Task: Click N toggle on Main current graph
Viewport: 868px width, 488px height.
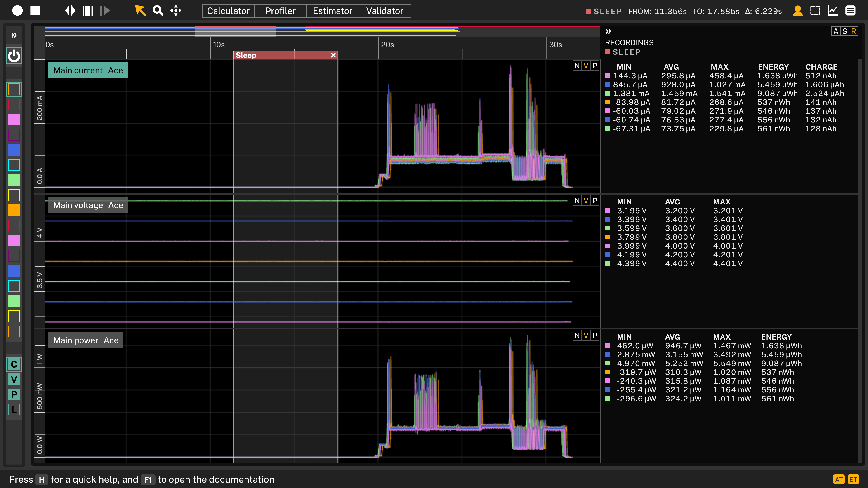Action: click(x=577, y=66)
